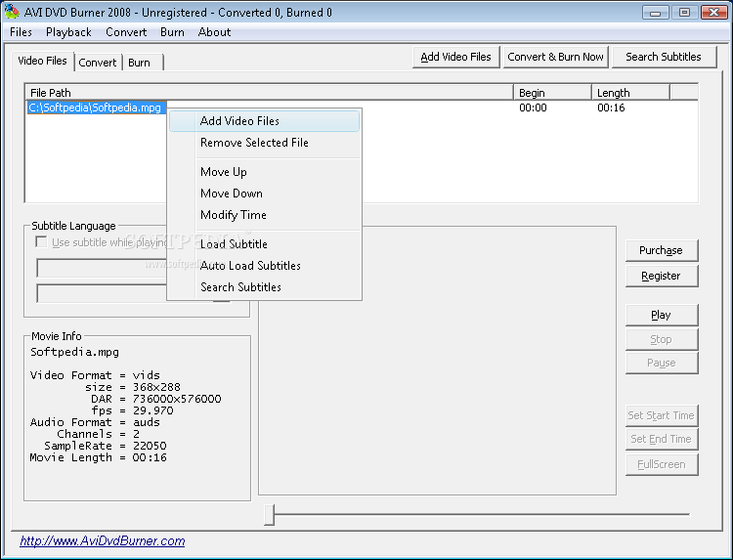Click the Add Video Files toolbar button
The height and width of the screenshot is (560, 733).
tap(456, 57)
